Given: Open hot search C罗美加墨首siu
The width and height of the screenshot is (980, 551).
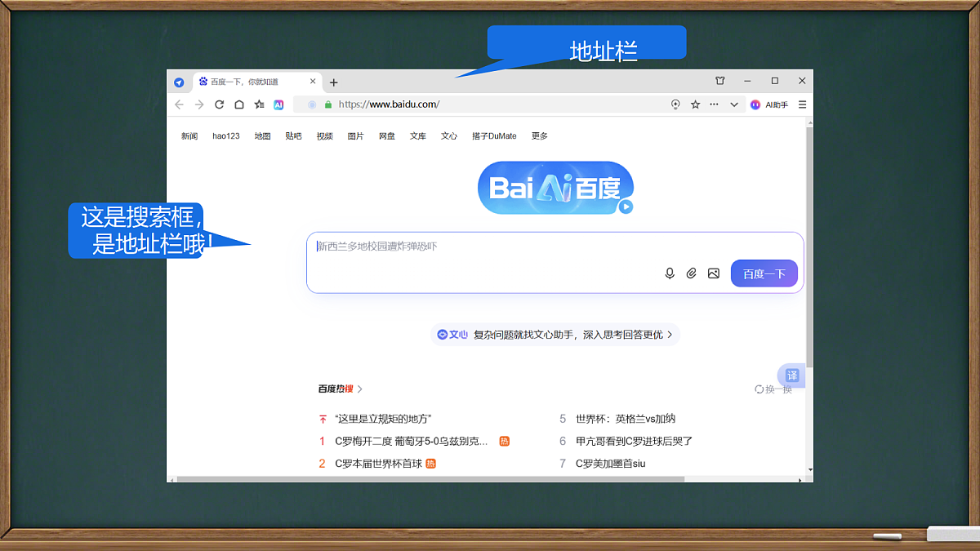Looking at the screenshot, I should click(611, 463).
